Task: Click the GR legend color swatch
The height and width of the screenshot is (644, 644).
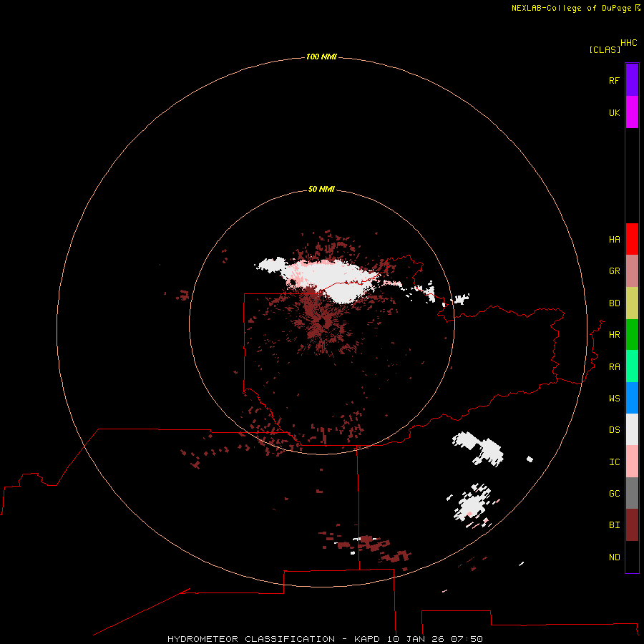Action: pos(632,271)
